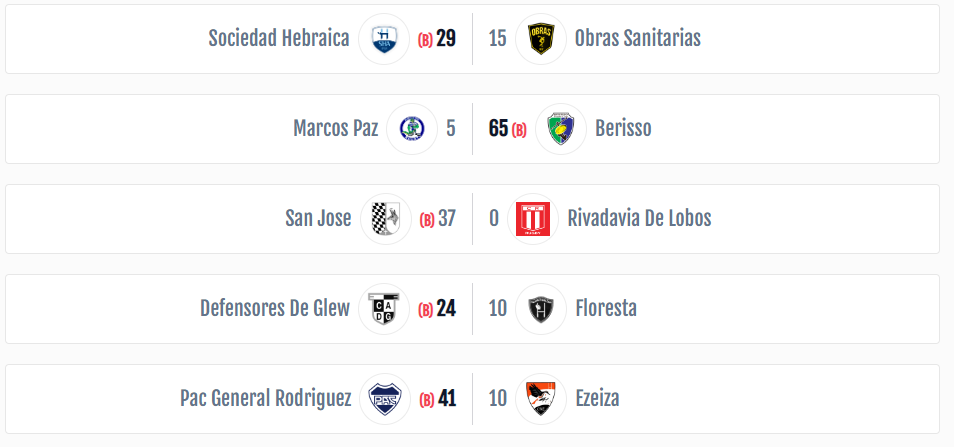The width and height of the screenshot is (954, 447).
Task: Click the Defensores De Glew CADG crest
Action: click(384, 309)
